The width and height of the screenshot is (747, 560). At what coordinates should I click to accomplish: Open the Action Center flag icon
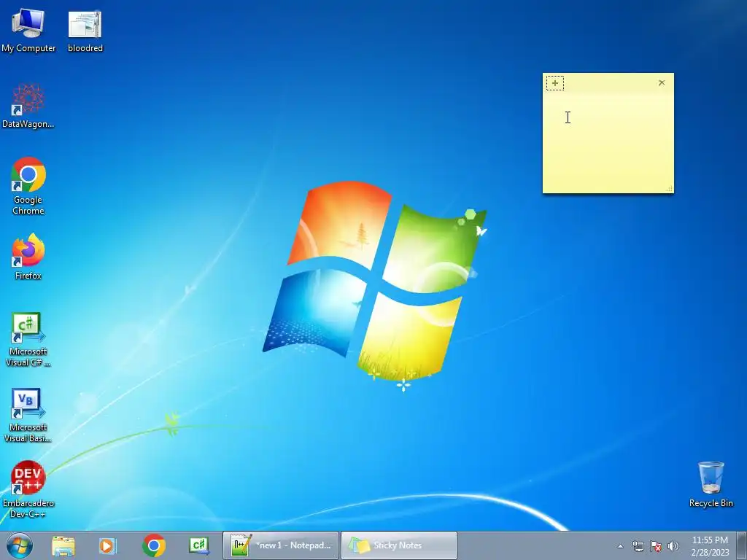coord(656,546)
